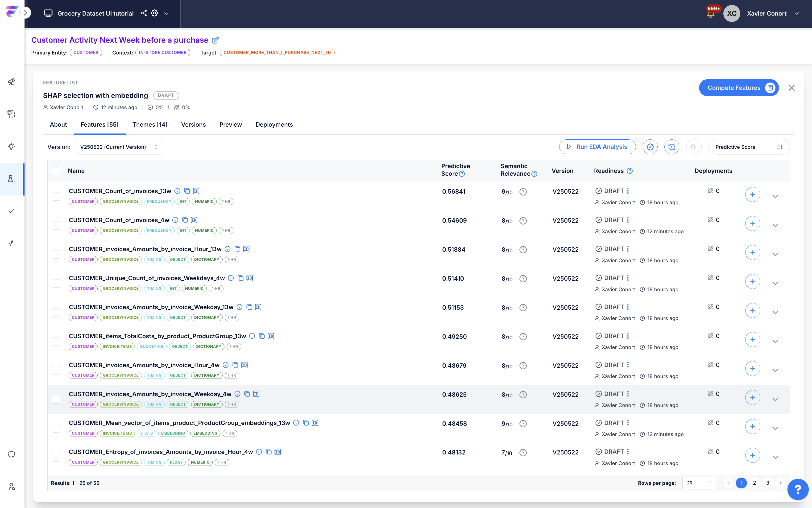
Task: Click the notification bell icon
Action: [x=711, y=14]
